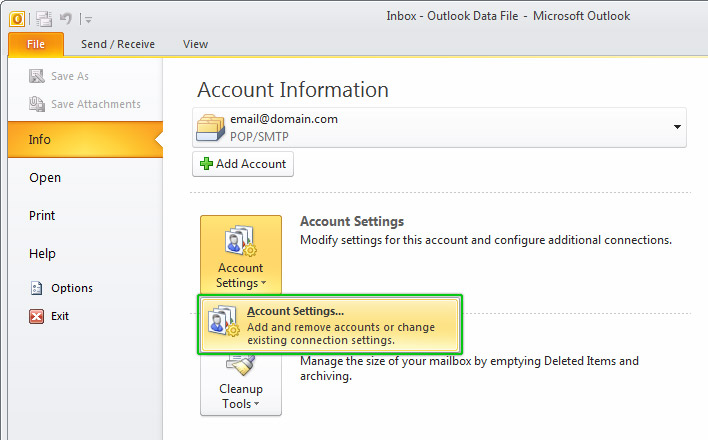Viewport: 708px width, 440px height.
Task: Open the Cleanup Tools dropdown
Action: [x=241, y=396]
